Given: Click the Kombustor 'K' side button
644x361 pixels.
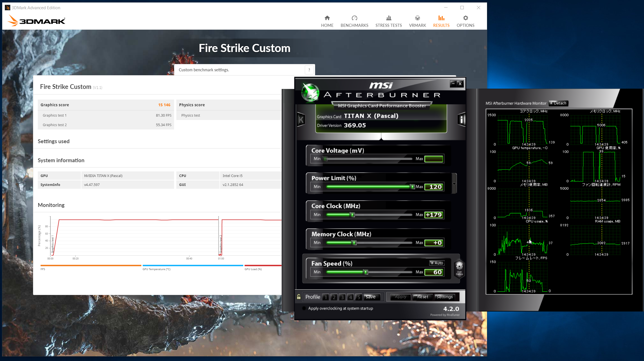Looking at the screenshot, I should coord(301,120).
